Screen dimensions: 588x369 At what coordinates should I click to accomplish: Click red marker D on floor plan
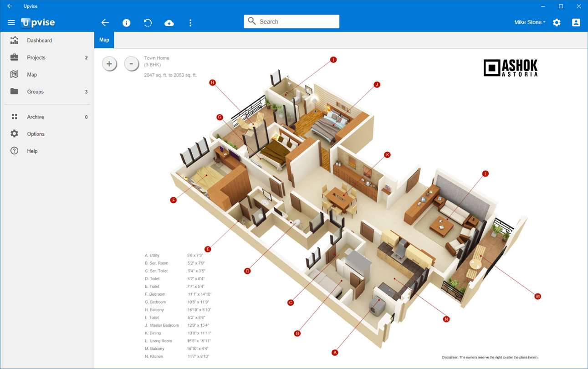pos(247,271)
